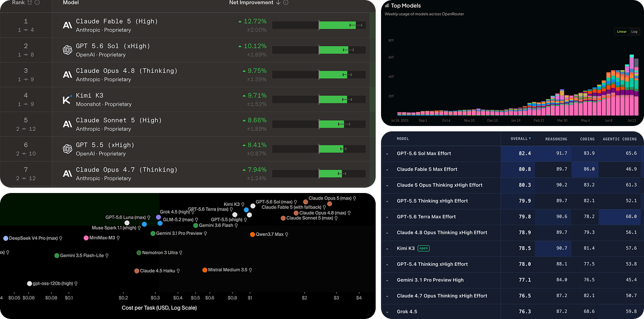The height and width of the screenshot is (319, 644).
Task: Click the Weekly usage of models across OpenRouter subtitle
Action: coord(425,14)
